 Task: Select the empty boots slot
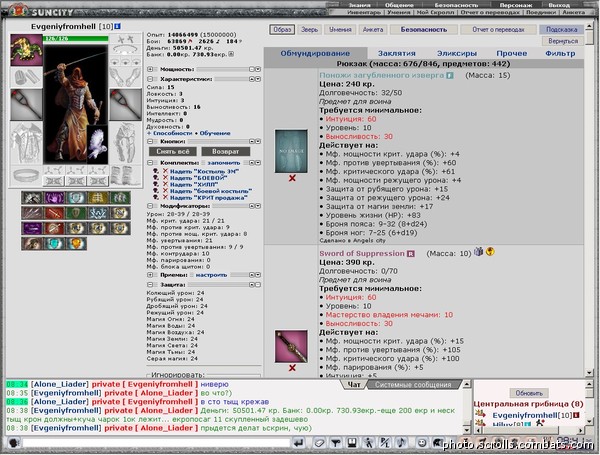pyautogui.click(x=126, y=176)
